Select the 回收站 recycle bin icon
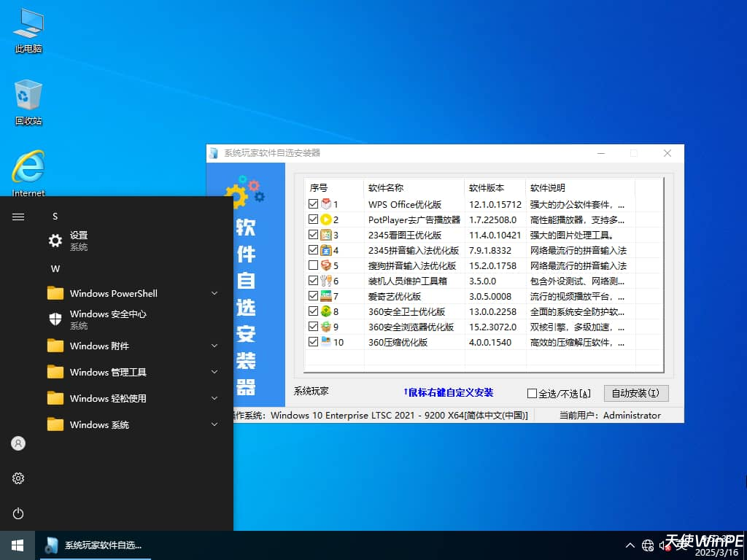 pos(28,102)
